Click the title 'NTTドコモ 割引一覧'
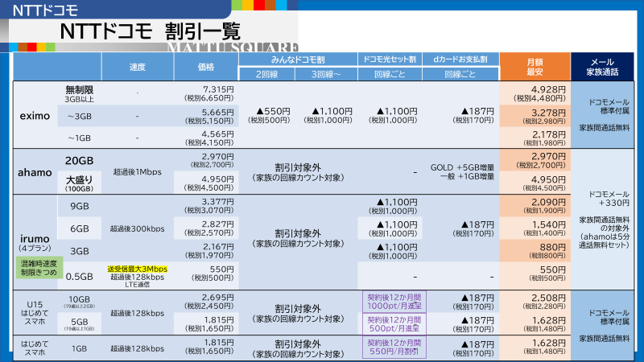Image resolution: width=644 pixels, height=362 pixels. 151,31
